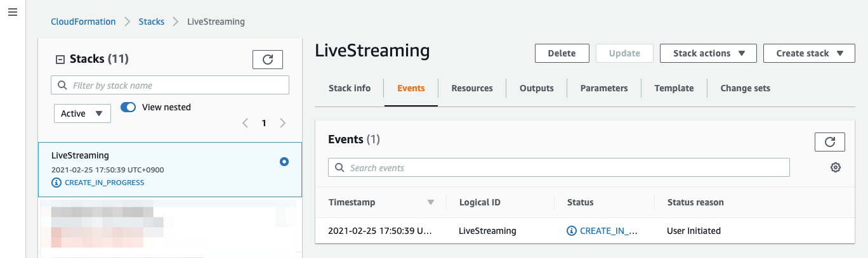
Task: Open CloudFormation breadcrumb link
Action: (x=83, y=22)
